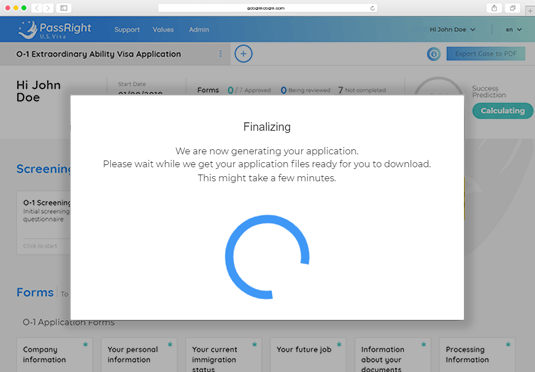Open the Admin menu item
Image resolution: width=535 pixels, height=372 pixels.
(x=199, y=30)
